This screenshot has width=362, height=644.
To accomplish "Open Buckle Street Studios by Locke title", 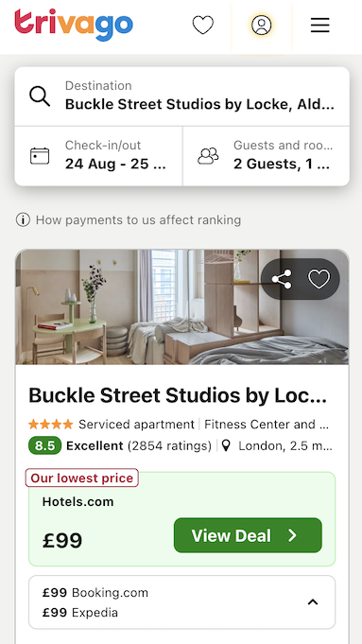I will tap(178, 395).
